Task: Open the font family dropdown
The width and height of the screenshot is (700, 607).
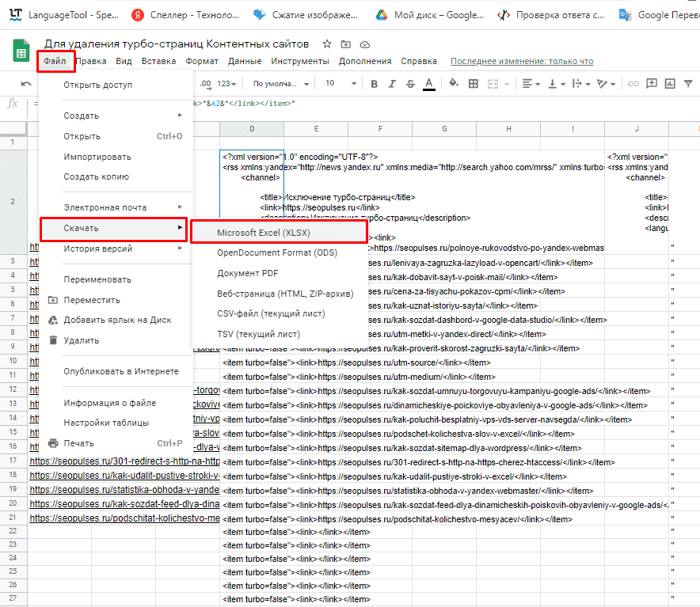Action: 281,83
